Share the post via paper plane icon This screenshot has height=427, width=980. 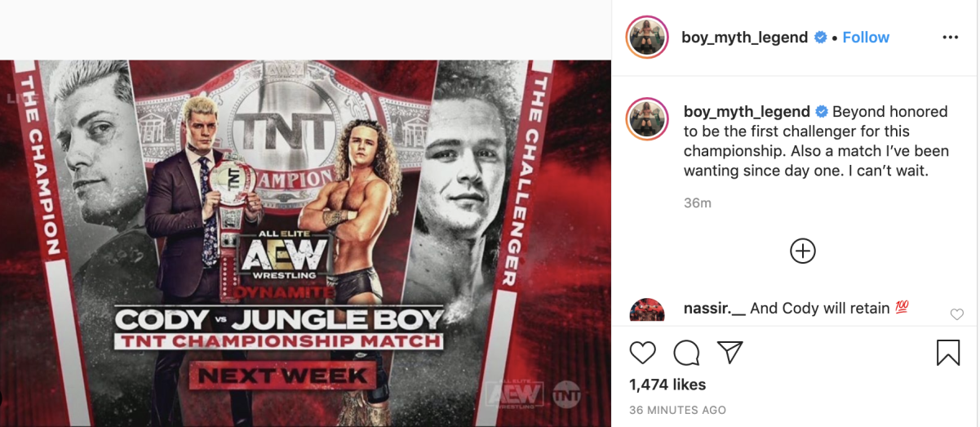pyautogui.click(x=729, y=353)
